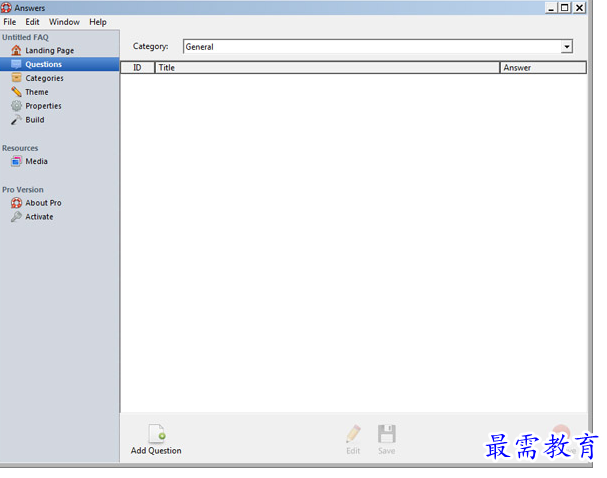This screenshot has height=478, width=607.
Task: Open the Edit menu
Action: coord(33,22)
